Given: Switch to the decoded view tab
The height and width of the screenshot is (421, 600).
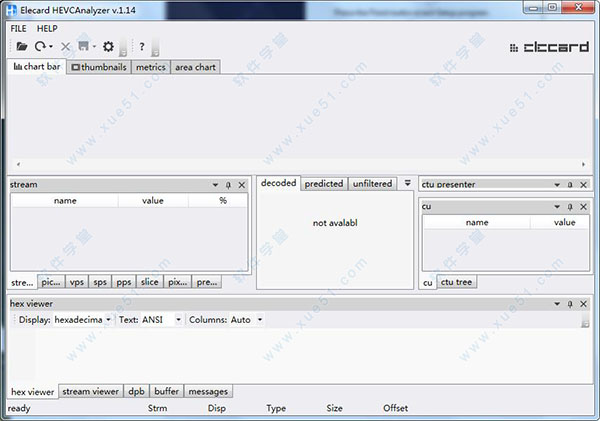Looking at the screenshot, I should pyautogui.click(x=279, y=183).
